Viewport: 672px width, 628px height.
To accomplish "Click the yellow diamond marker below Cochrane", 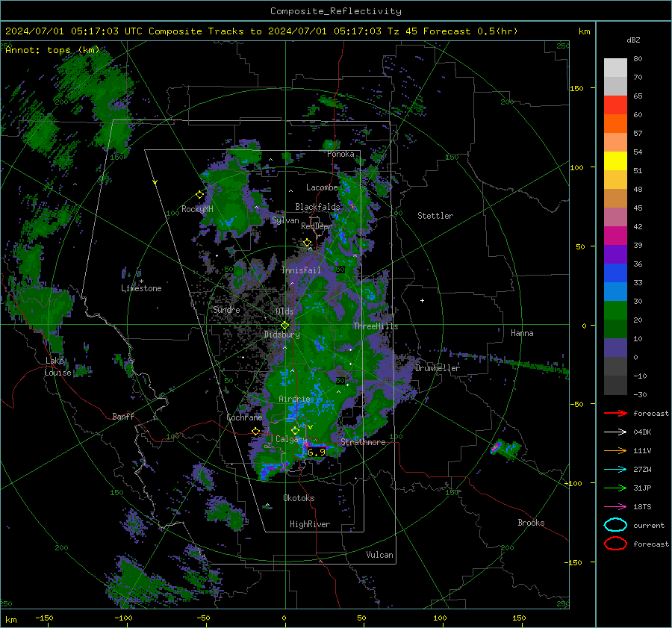I will pos(255,432).
